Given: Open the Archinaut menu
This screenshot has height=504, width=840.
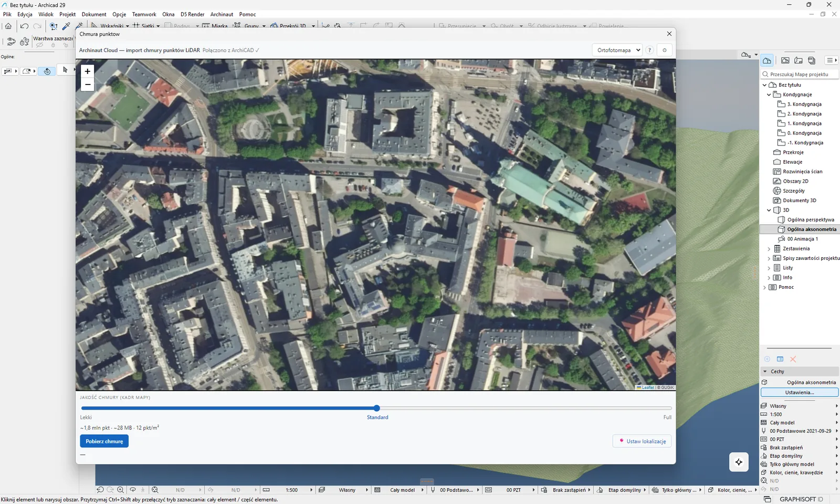Looking at the screenshot, I should pos(222,14).
